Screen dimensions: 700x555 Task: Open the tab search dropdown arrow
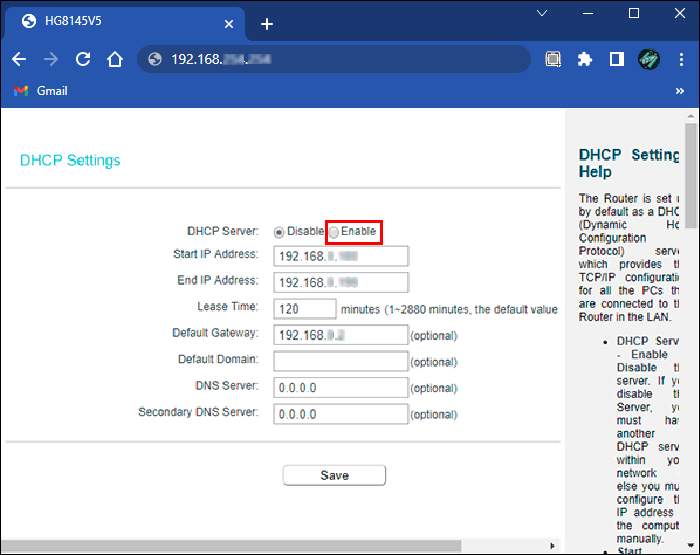(542, 13)
